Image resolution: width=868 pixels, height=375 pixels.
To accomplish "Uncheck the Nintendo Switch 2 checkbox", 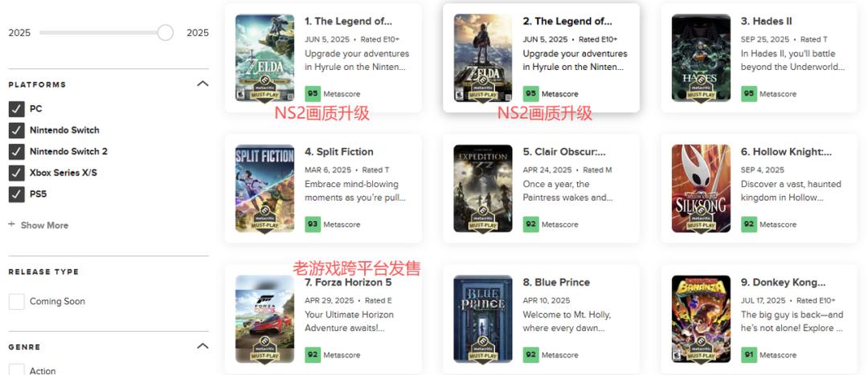I will point(17,152).
